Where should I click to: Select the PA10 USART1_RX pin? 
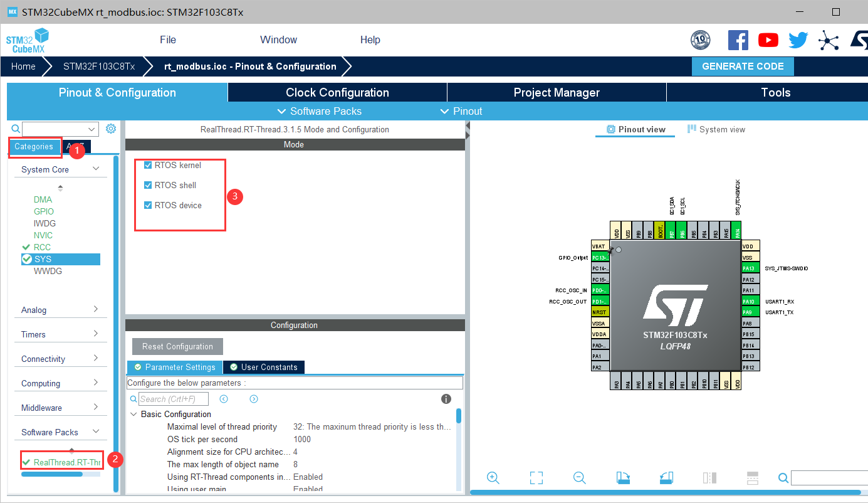750,301
